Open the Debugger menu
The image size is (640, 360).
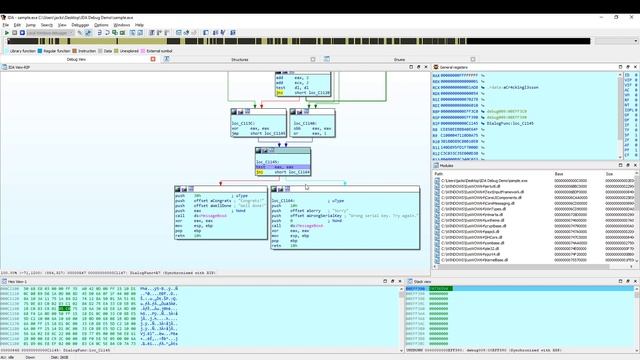pyautogui.click(x=80, y=25)
